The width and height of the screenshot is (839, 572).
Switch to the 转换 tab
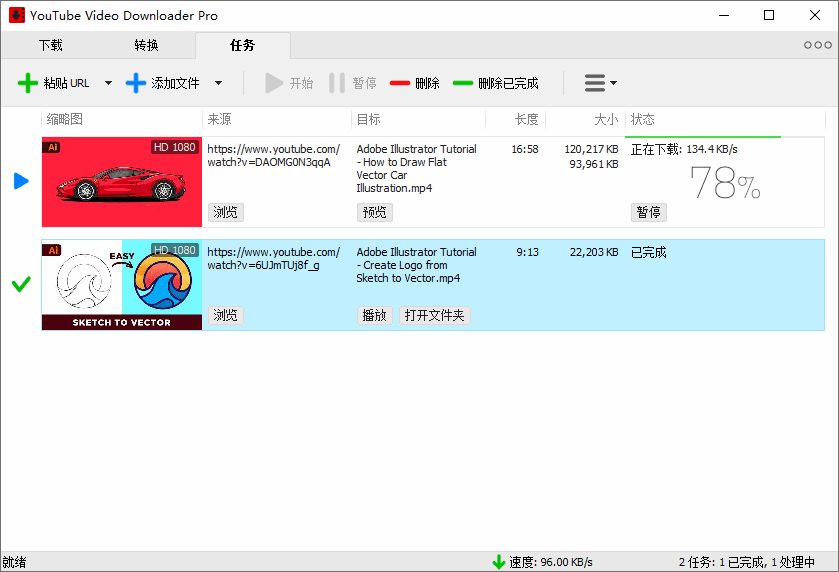coord(147,45)
